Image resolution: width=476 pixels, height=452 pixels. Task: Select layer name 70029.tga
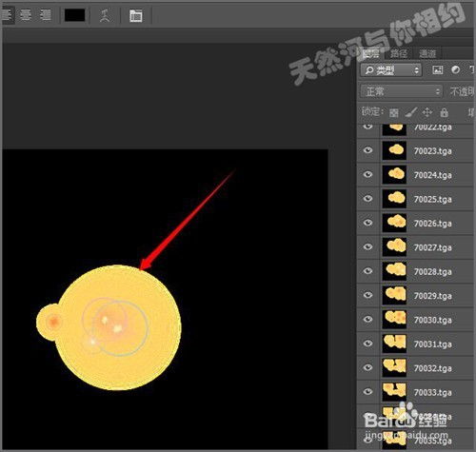433,296
